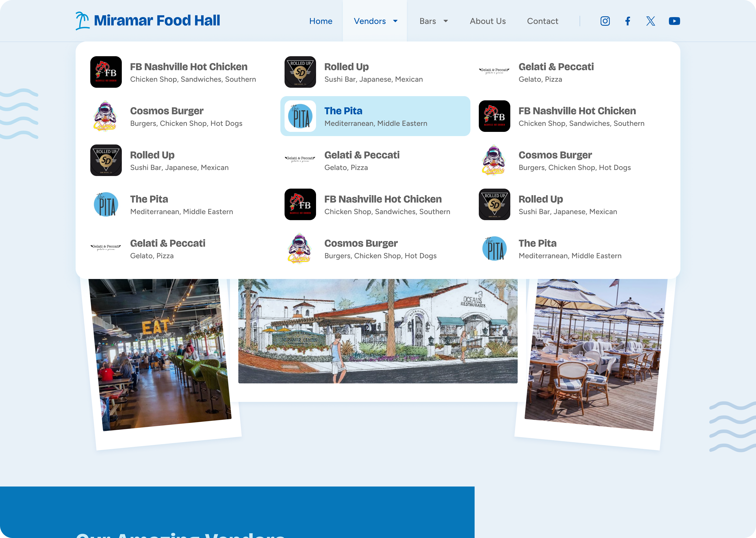Click 'Sushi Bar, Japanese, Mexican' in first column
Viewport: 756px width, 538px height.
tap(179, 167)
